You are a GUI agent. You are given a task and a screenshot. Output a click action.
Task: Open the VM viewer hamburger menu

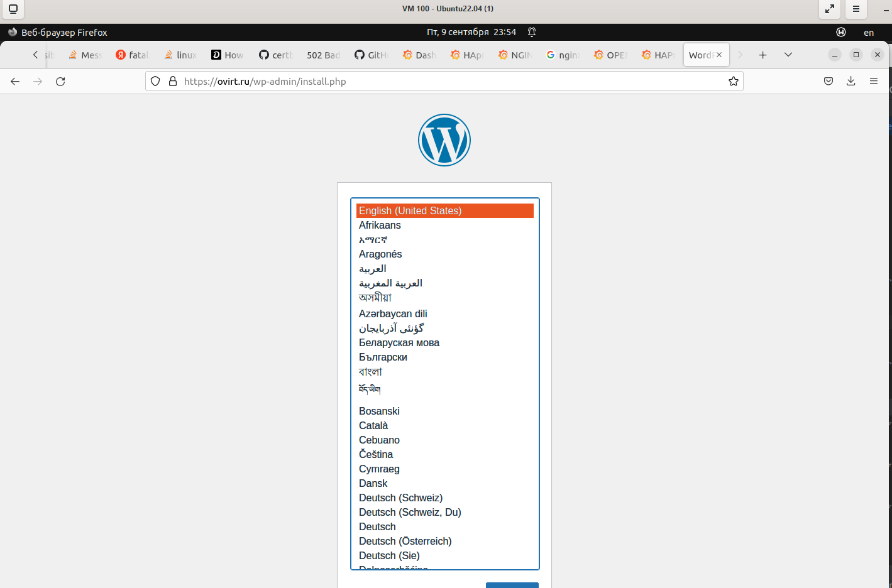(856, 9)
